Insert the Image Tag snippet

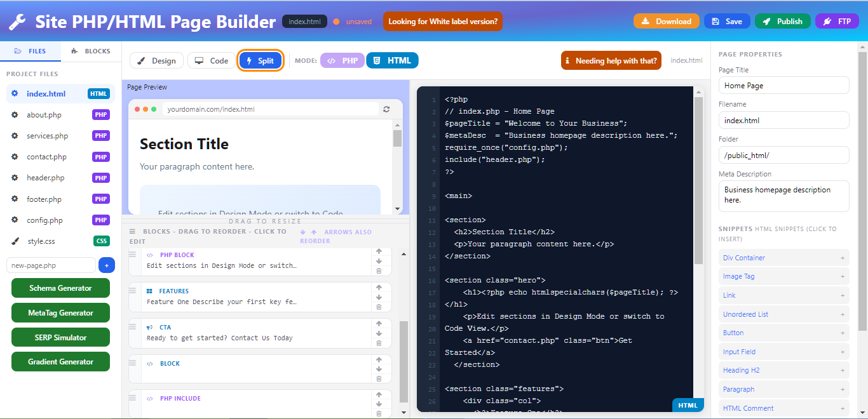[784, 276]
